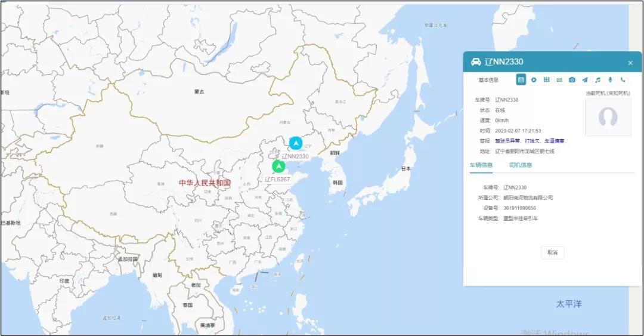
Task: Select the 车辆信息 tab
Action: click(x=481, y=165)
